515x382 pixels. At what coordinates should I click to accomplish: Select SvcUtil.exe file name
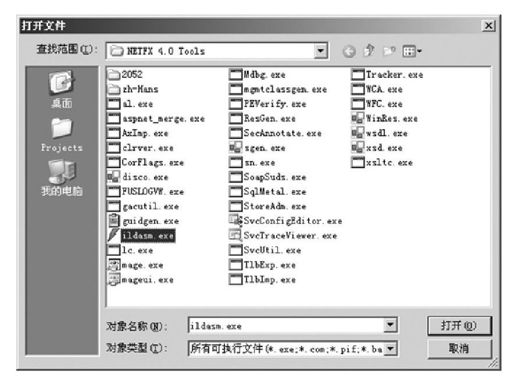(272, 250)
